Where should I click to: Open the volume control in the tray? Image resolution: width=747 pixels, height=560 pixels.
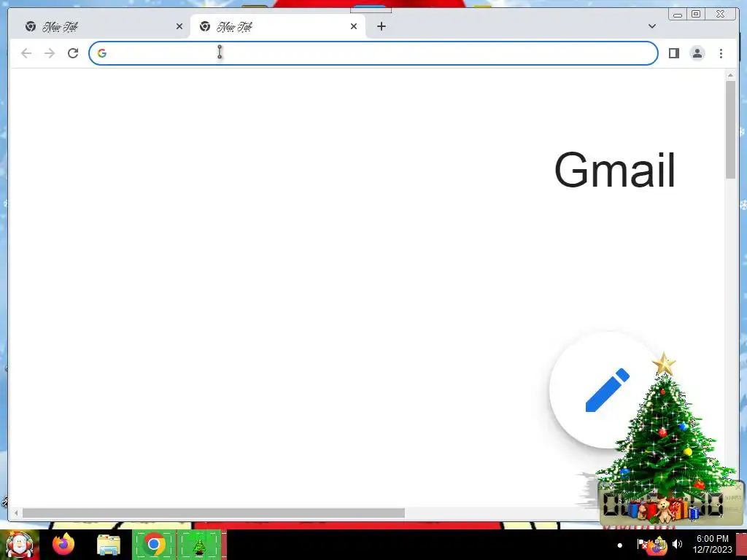click(x=677, y=544)
